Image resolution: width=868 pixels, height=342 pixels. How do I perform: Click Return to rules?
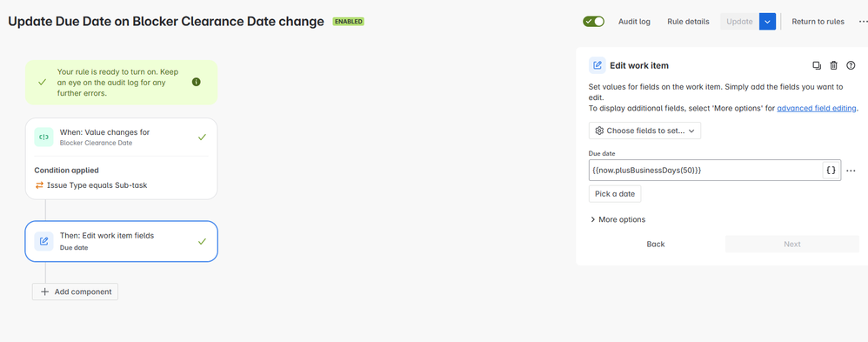[818, 22]
